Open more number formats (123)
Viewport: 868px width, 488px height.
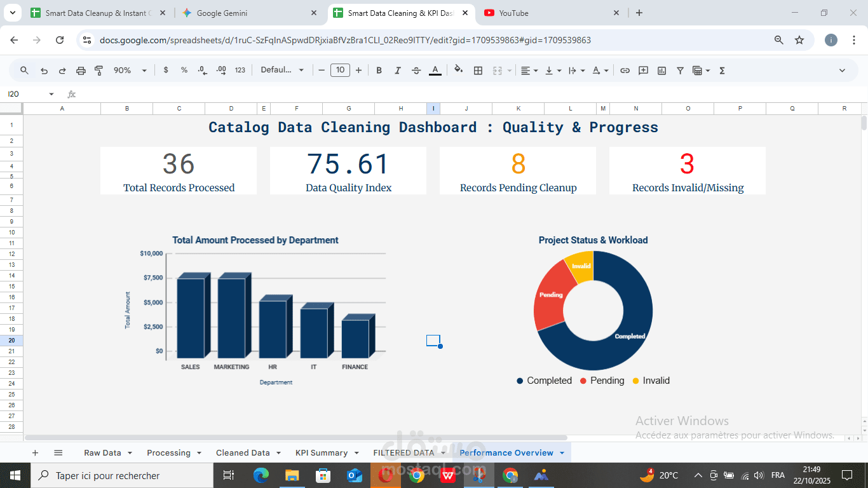point(240,71)
